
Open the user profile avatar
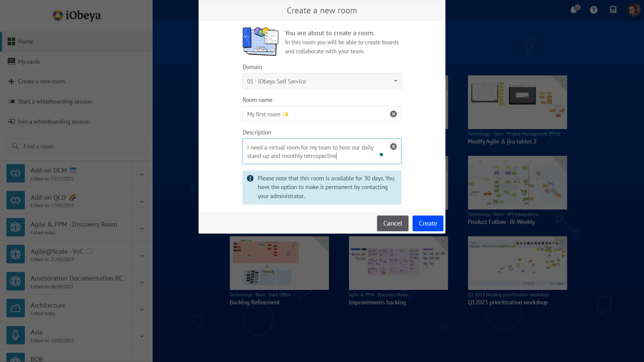pos(633,10)
